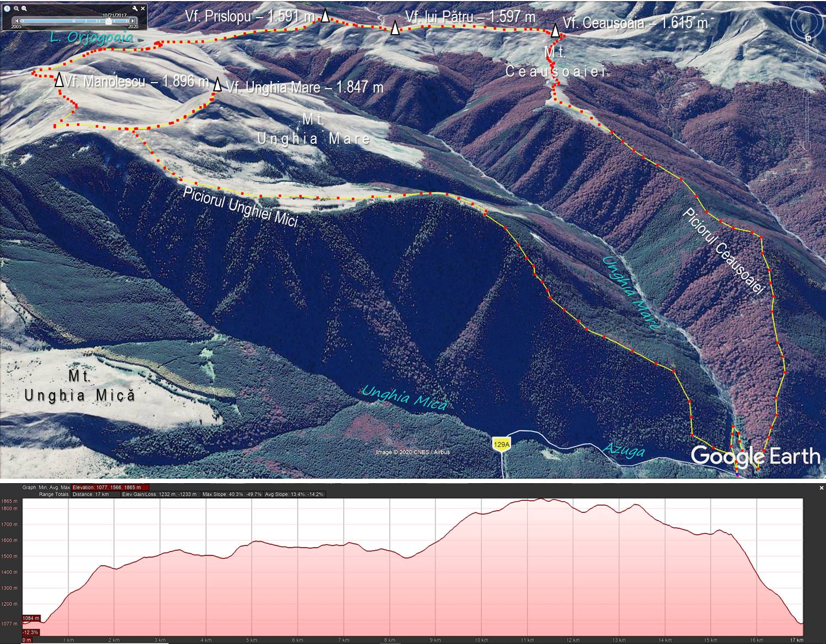Click the Vf. Manolescu peak triangle
The height and width of the screenshot is (644, 826).
pos(59,80)
